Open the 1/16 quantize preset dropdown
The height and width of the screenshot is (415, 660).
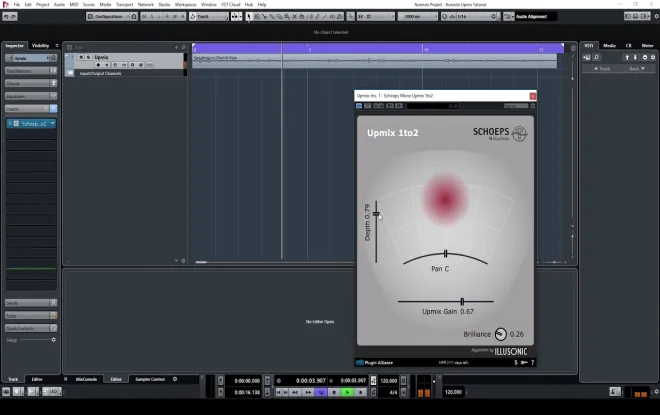(477, 16)
